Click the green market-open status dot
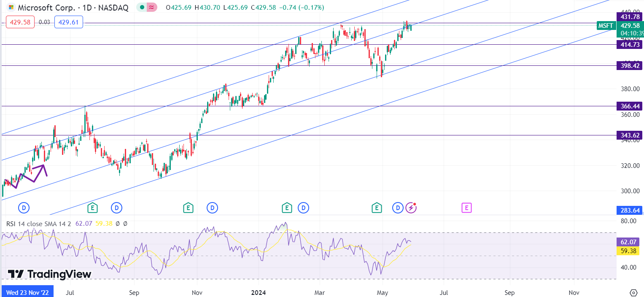 (142, 8)
